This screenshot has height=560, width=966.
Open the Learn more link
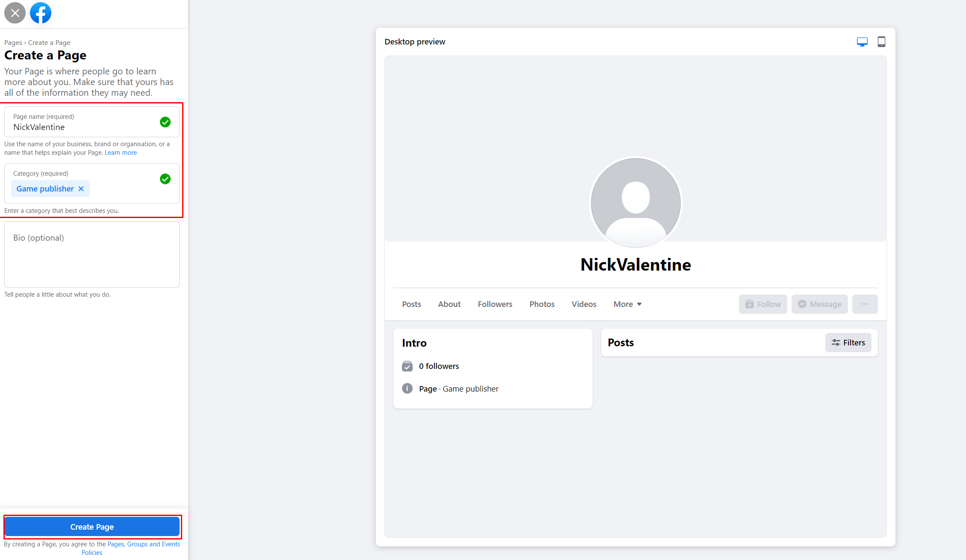(x=121, y=153)
